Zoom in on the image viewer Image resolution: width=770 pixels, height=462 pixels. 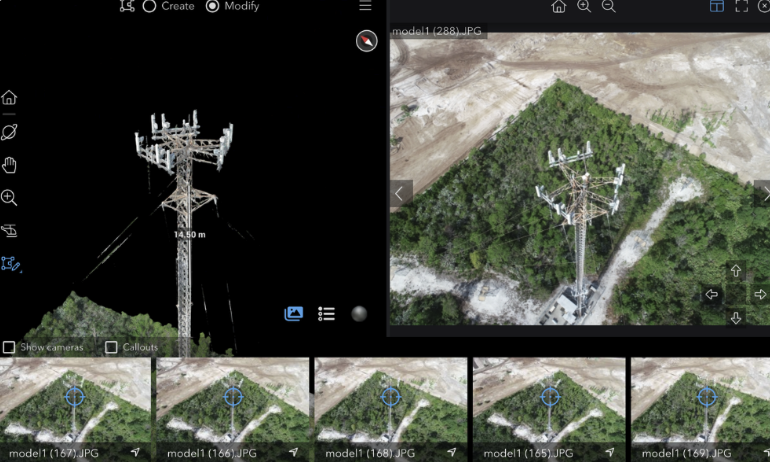[583, 6]
